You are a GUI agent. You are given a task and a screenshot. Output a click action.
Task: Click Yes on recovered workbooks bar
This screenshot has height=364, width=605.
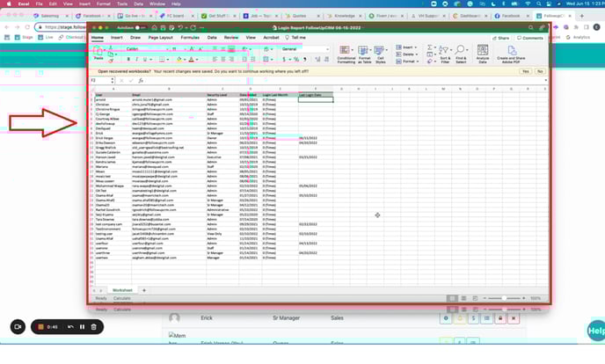526,71
